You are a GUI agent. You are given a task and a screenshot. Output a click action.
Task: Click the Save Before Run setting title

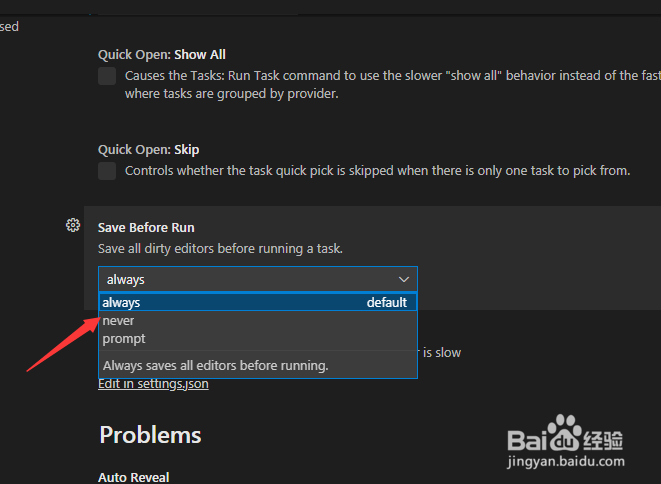click(146, 228)
